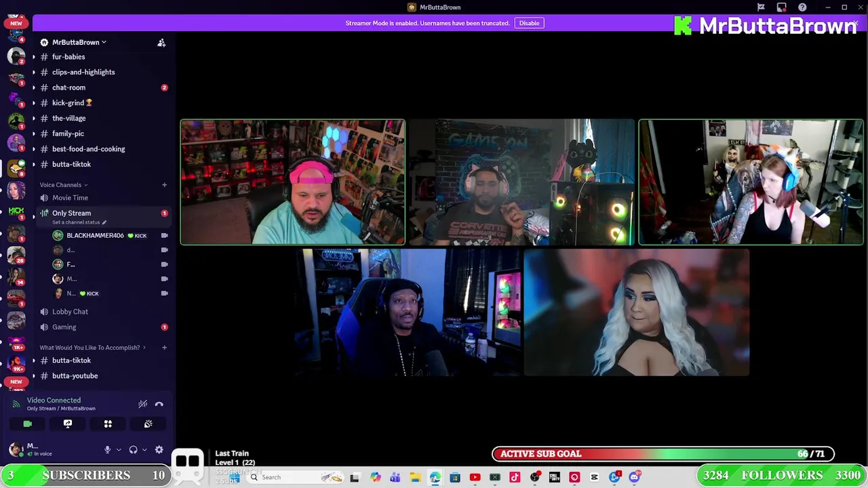The image size is (868, 488).
Task: Open the Microsoft Store taskbar icon
Action: tap(454, 477)
